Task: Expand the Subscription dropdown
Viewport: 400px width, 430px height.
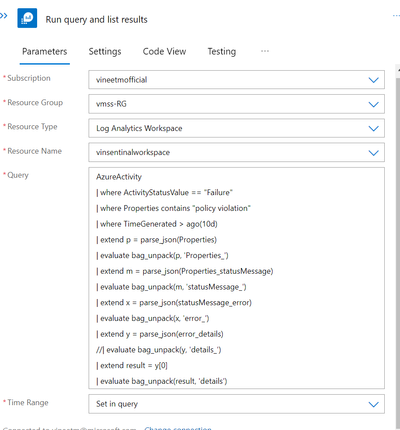Action: (x=236, y=80)
